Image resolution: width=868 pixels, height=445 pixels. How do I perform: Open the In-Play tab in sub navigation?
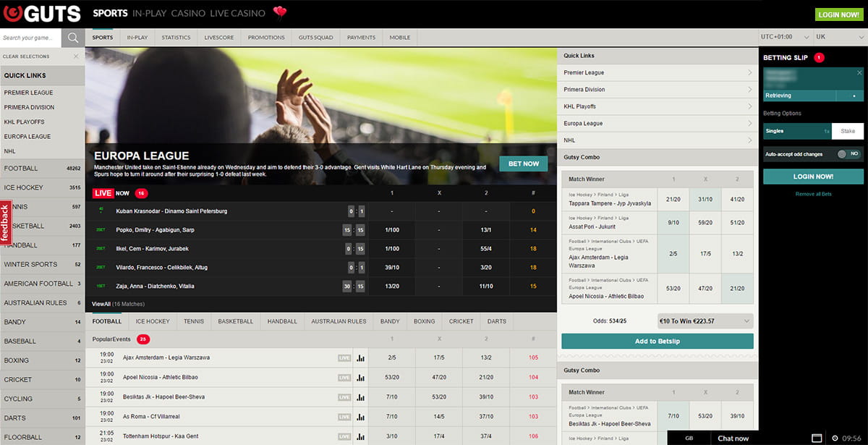[x=137, y=38]
